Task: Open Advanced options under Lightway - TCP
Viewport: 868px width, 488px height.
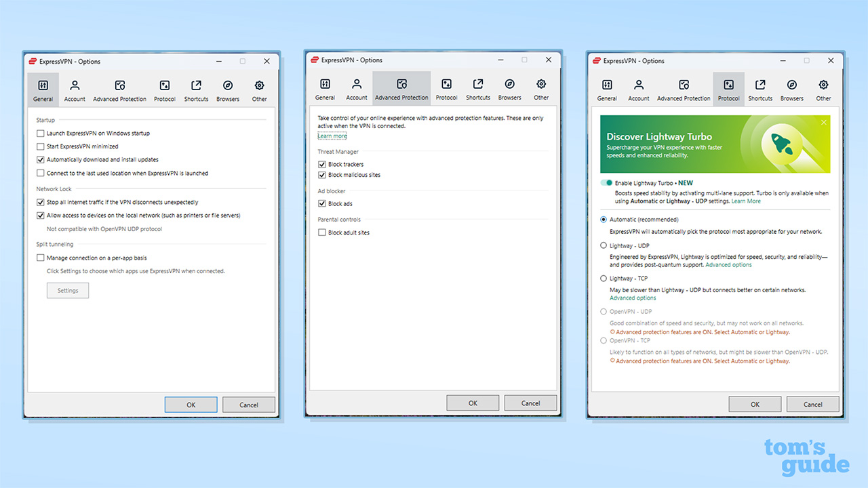Action: 633,298
